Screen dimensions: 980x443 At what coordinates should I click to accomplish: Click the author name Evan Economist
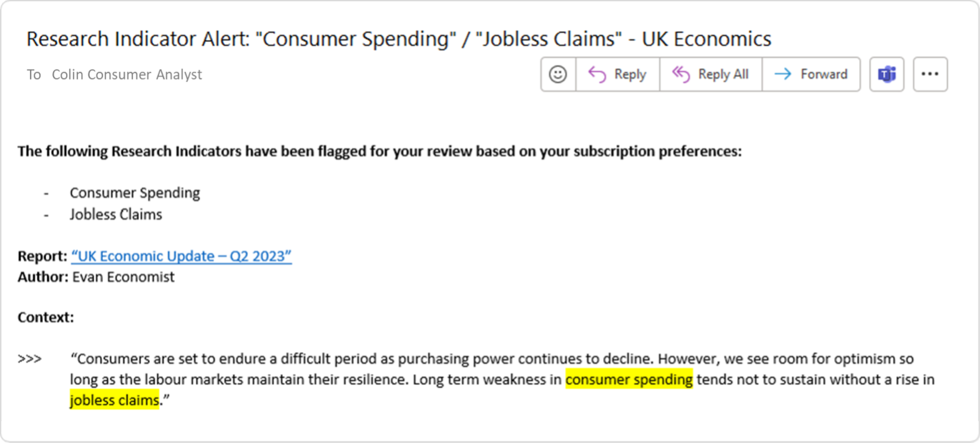(x=124, y=277)
